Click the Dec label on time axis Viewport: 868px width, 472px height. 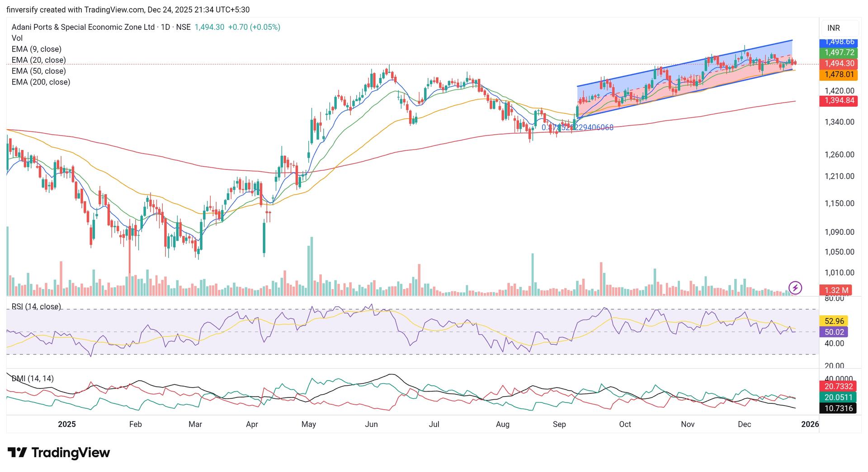[x=744, y=424]
